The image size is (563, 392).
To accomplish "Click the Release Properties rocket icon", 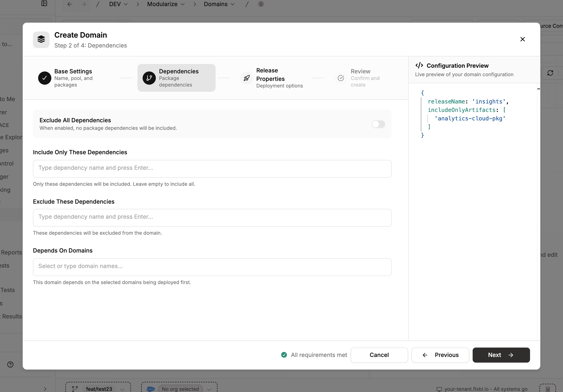I will 246,78.
